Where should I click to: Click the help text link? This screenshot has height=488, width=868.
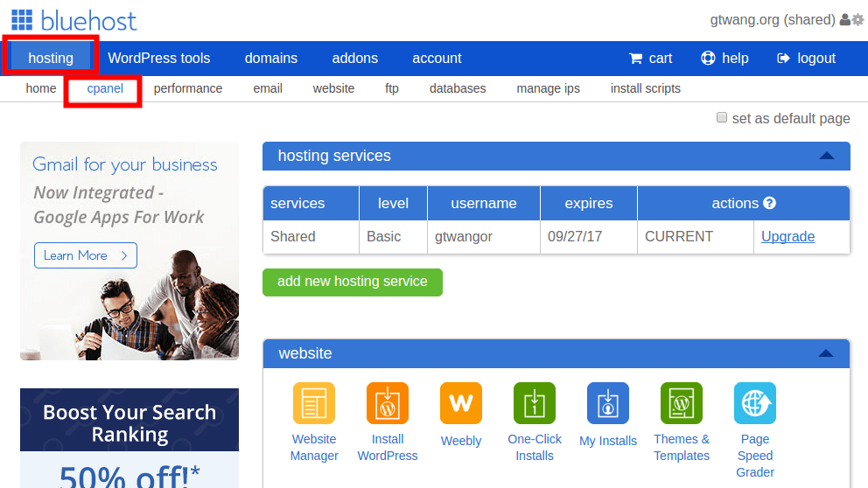point(735,58)
